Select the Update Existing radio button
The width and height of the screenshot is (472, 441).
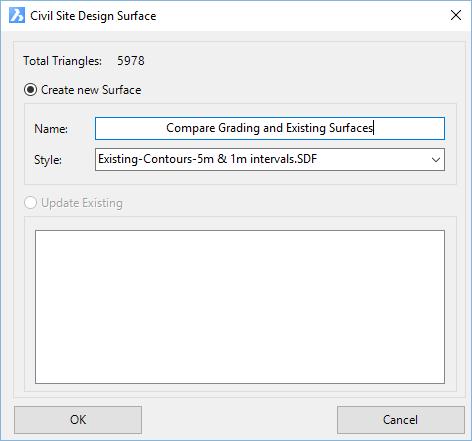coord(30,203)
